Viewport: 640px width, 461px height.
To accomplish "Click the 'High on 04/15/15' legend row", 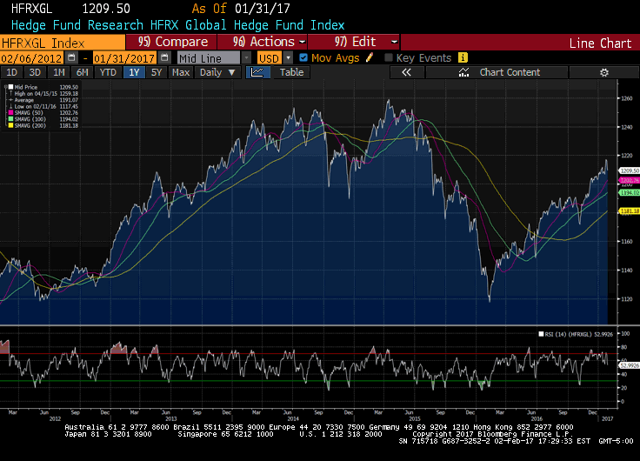I will [43, 94].
